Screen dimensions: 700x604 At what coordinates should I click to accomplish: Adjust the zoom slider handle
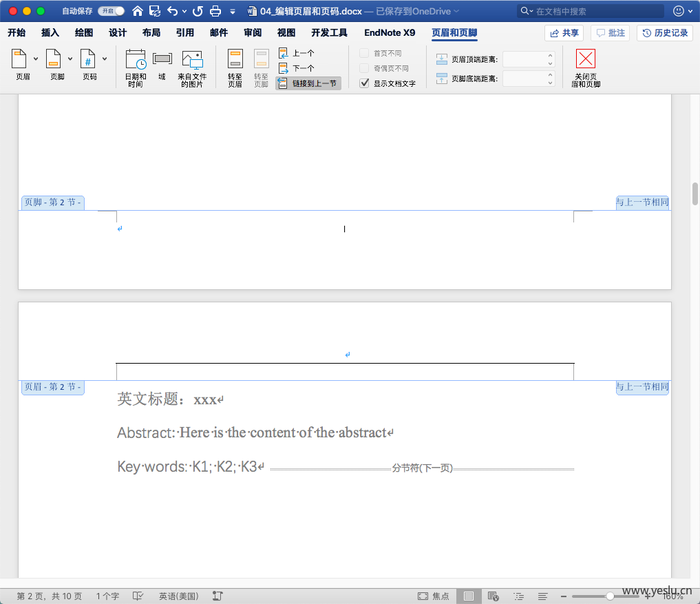click(x=610, y=596)
